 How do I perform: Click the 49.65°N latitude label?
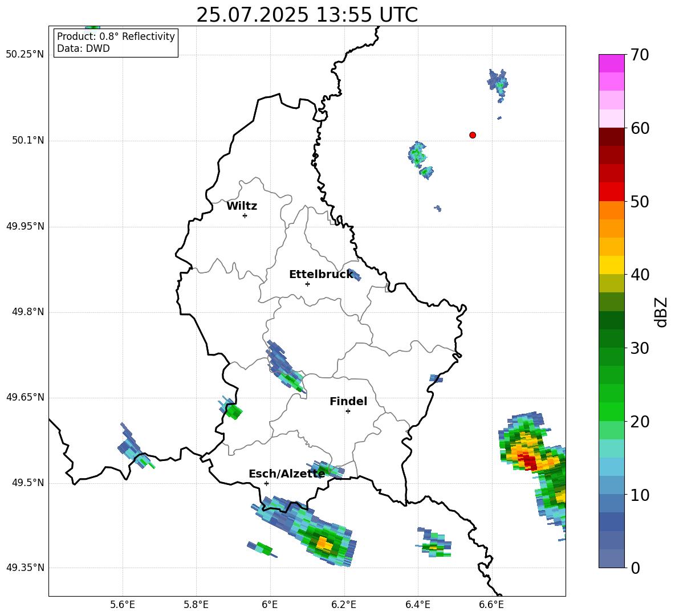click(x=25, y=397)
